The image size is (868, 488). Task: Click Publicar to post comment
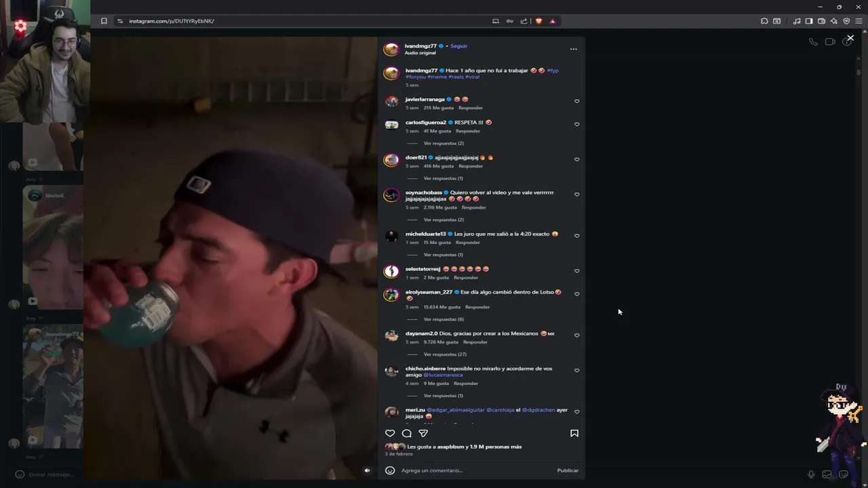[568, 470]
